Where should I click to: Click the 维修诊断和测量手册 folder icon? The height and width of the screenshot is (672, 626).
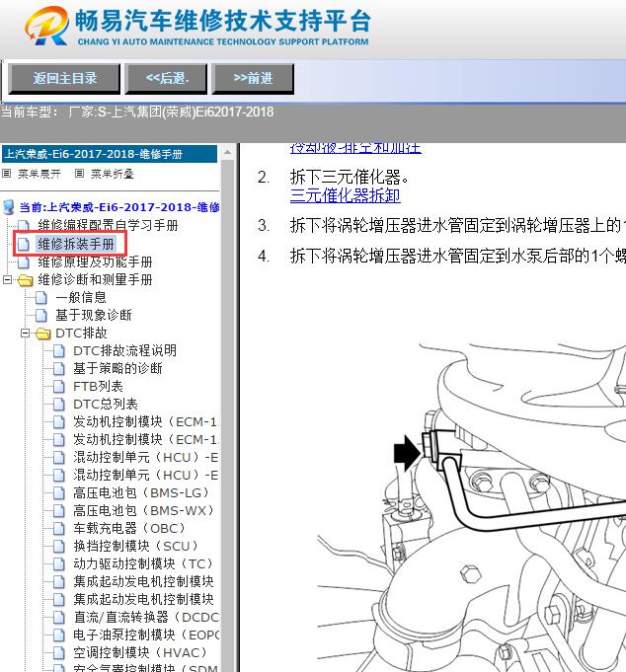[26, 280]
